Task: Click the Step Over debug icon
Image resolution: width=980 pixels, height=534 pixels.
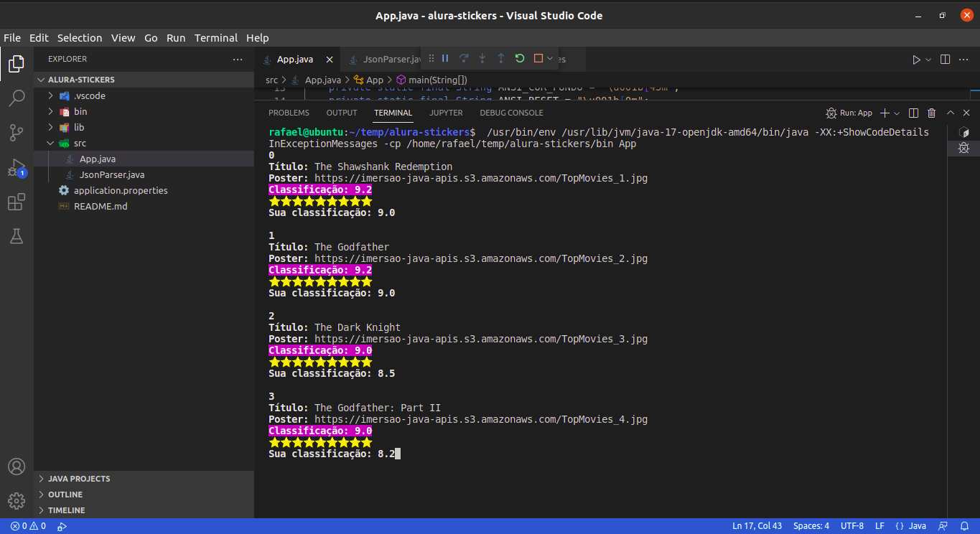Action: click(x=463, y=59)
